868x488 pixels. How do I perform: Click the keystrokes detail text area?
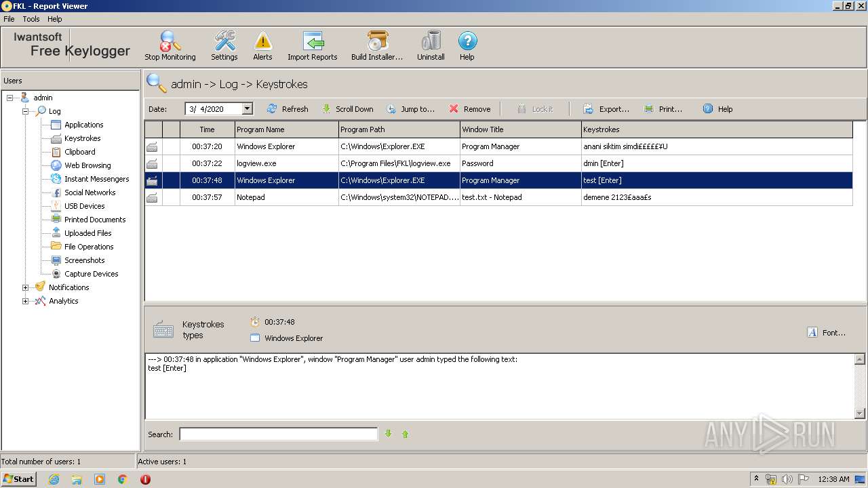(x=499, y=386)
